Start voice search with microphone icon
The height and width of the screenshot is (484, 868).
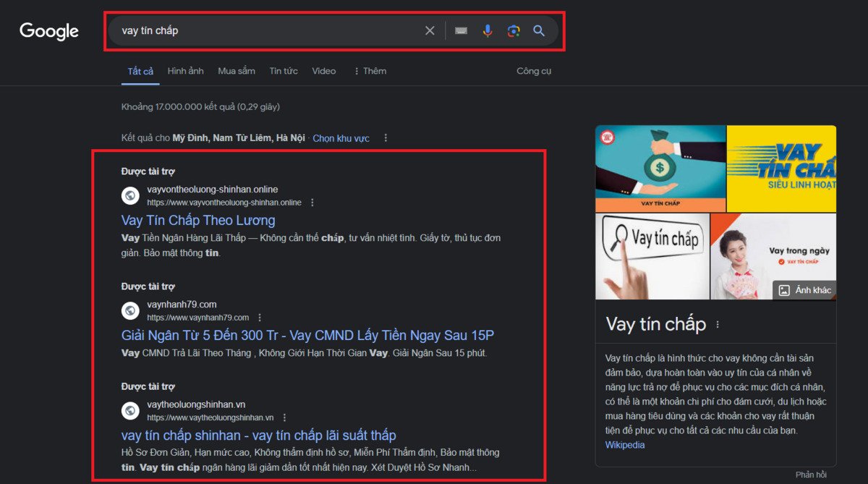coord(488,30)
